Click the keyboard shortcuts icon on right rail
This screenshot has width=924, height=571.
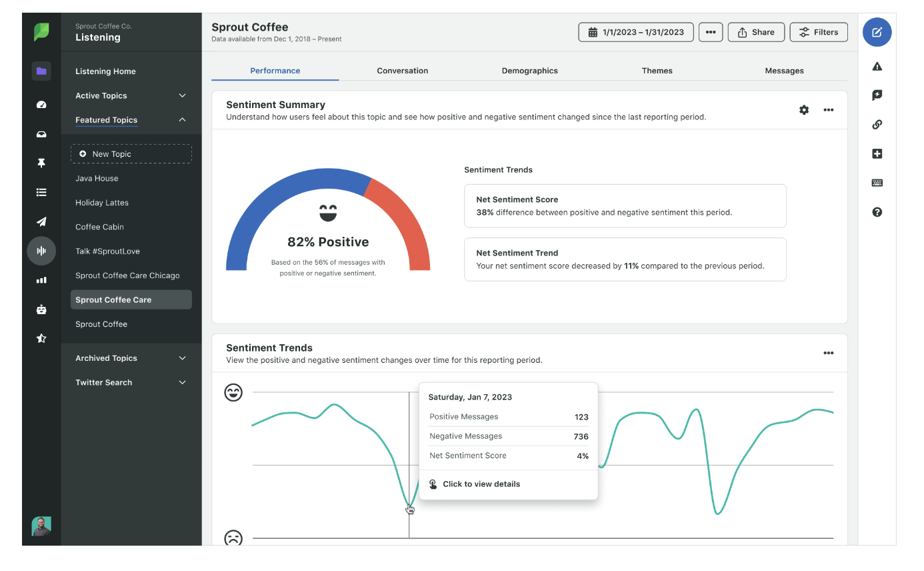[x=877, y=183]
